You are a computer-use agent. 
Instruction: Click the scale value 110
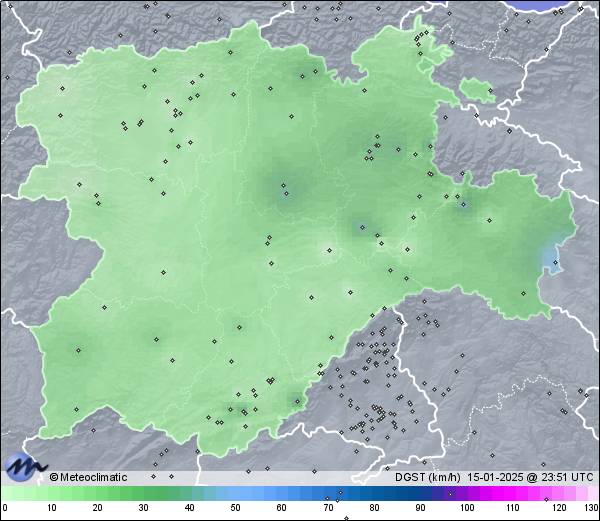(513, 508)
